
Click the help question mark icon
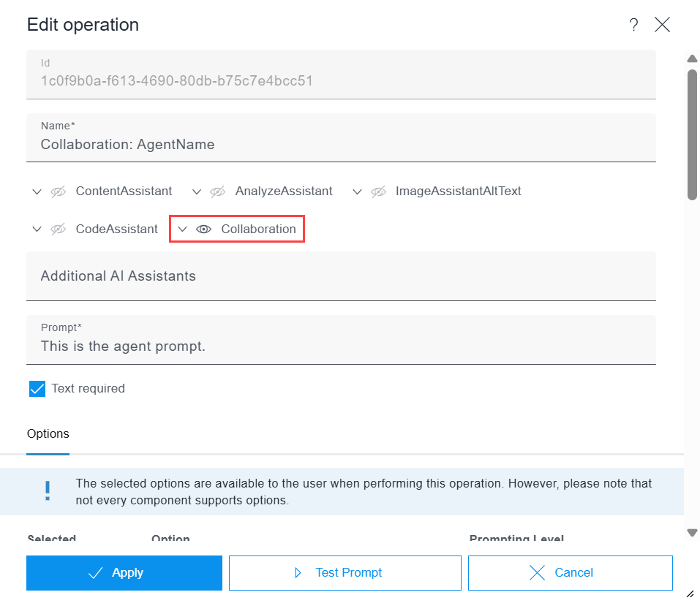(633, 25)
